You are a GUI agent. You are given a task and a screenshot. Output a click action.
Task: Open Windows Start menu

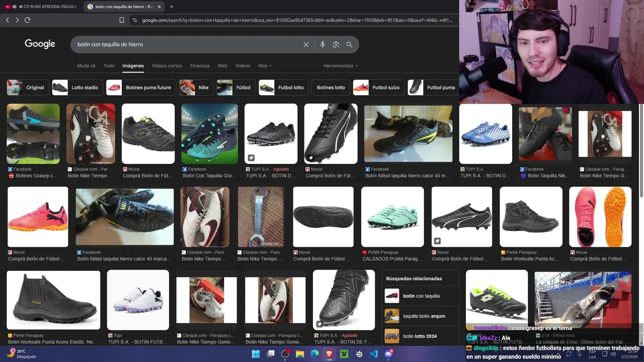coord(256,354)
